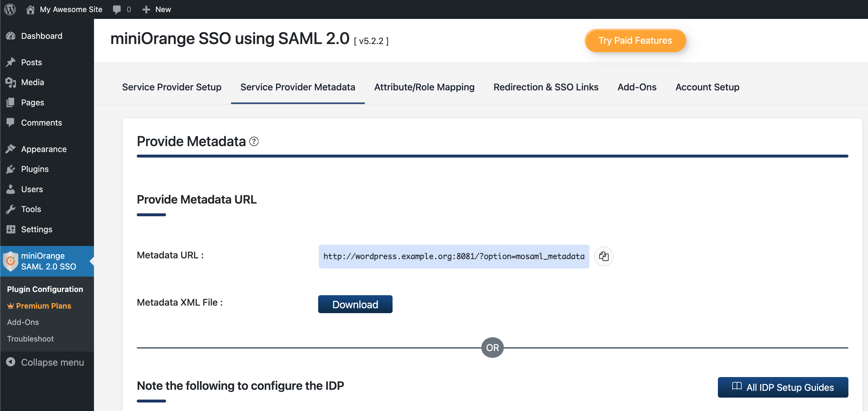
Task: Open the Service Provider Setup tab
Action: click(172, 87)
